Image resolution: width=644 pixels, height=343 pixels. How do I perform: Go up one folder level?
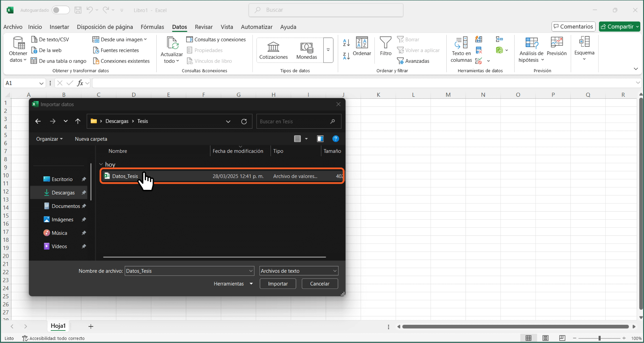[78, 121]
